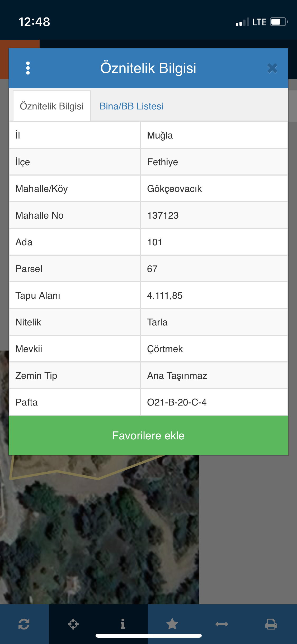Open the three-dot options menu
297x644 pixels.
(28, 68)
